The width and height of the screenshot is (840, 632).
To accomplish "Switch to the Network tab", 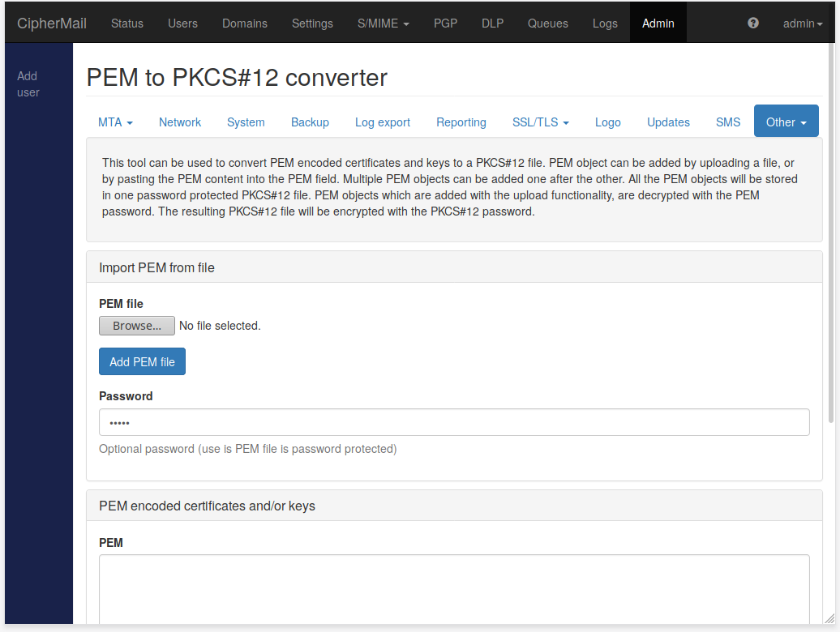I will click(x=180, y=122).
